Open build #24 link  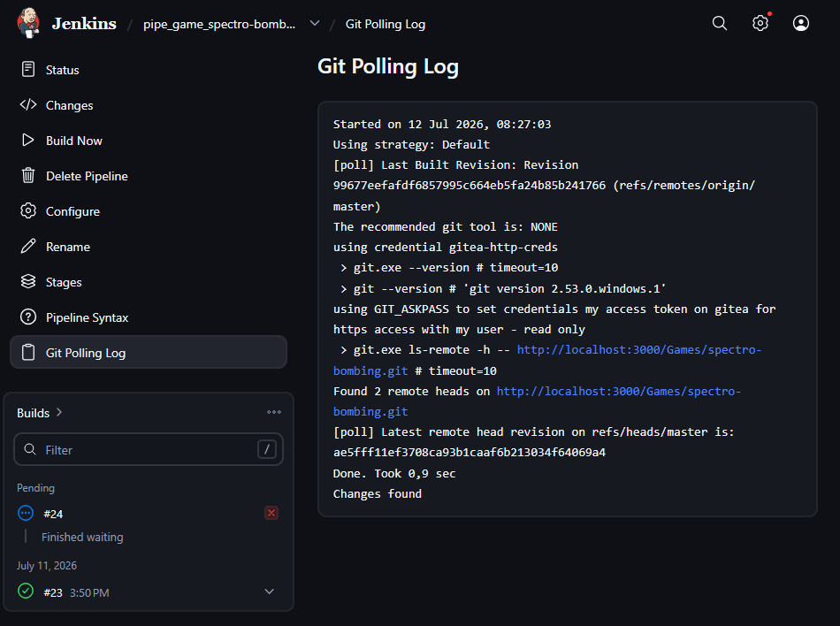click(53, 514)
